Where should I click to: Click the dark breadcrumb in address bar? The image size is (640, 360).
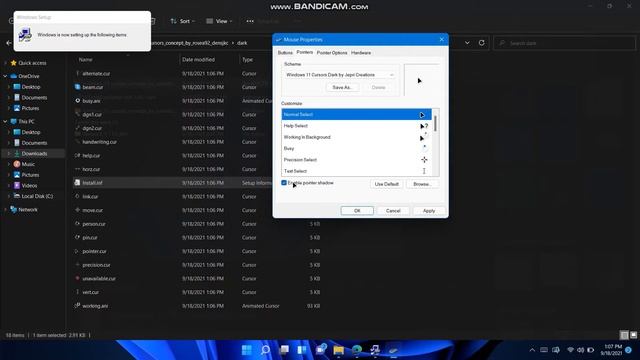(x=242, y=43)
